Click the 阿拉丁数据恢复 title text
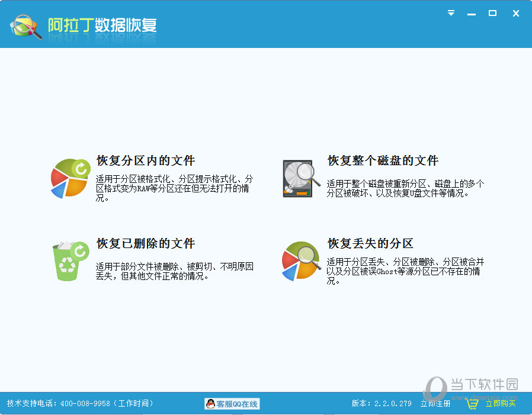The image size is (532, 415). (102, 25)
